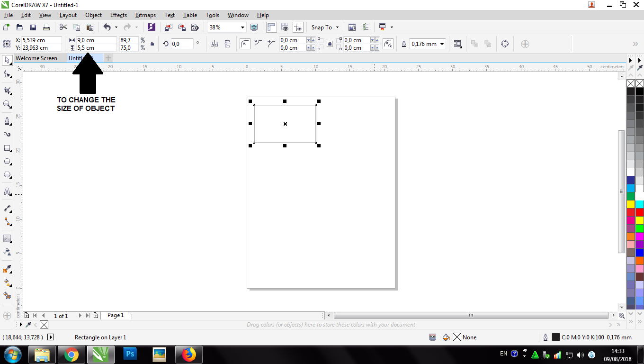Activate the Zoom tool in toolbox
Screen dimensions: 644x364
click(x=7, y=104)
